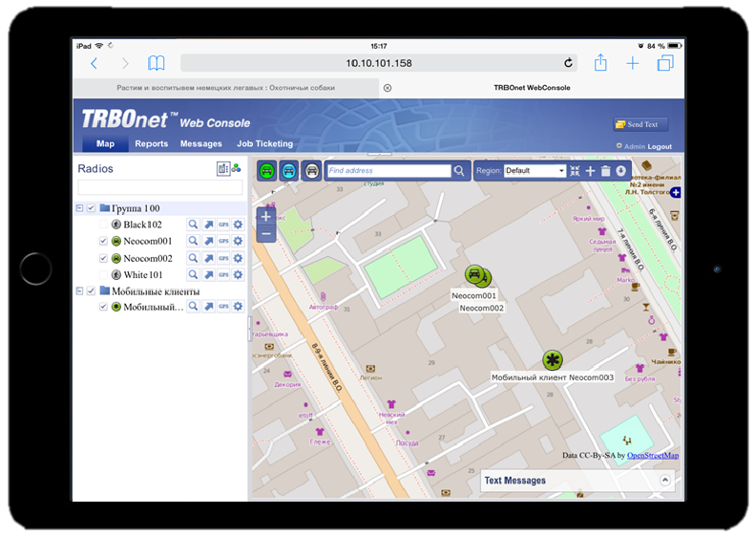Viewport: 755px width, 537px height.
Task: Switch to TRBOnet WebConsole browser tab
Action: point(532,88)
